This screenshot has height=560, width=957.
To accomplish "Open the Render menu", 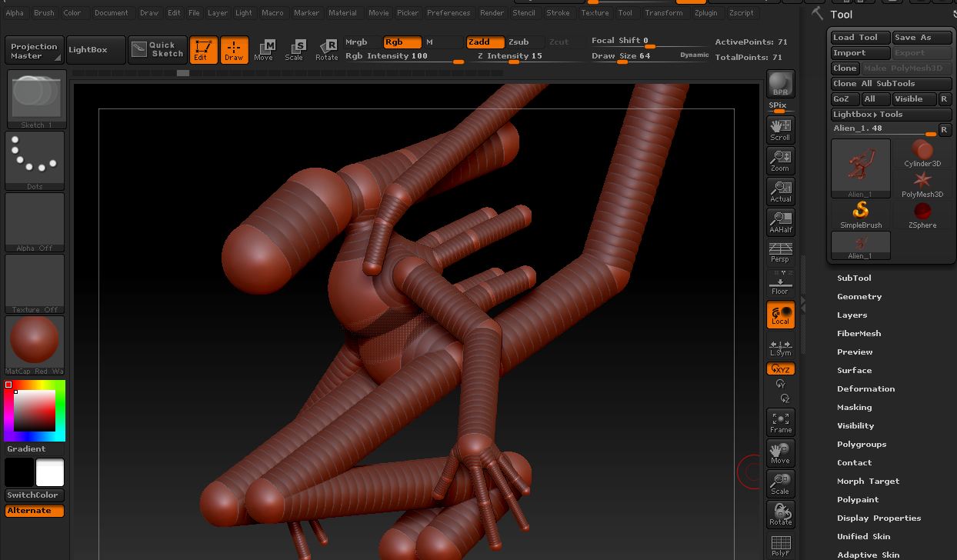I will (x=492, y=13).
